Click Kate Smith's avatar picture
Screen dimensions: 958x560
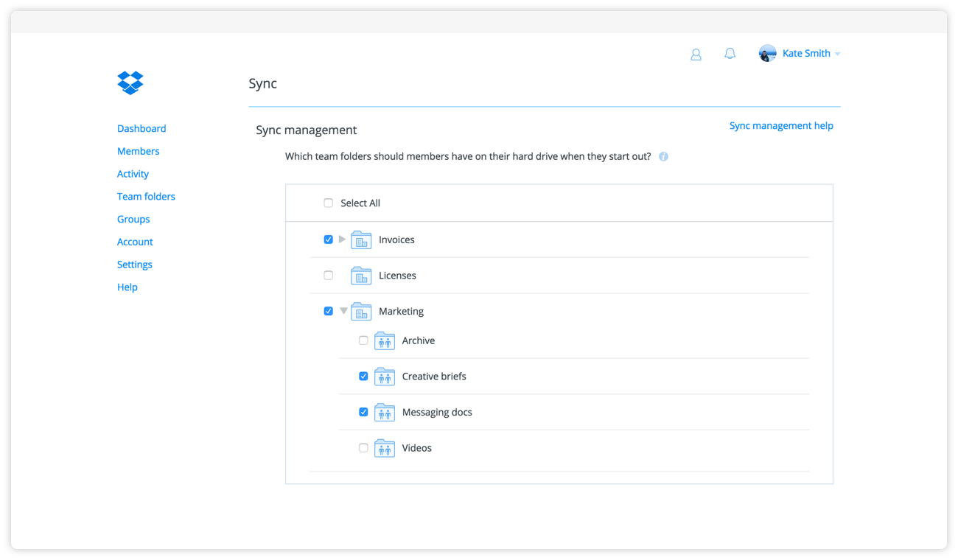[767, 53]
